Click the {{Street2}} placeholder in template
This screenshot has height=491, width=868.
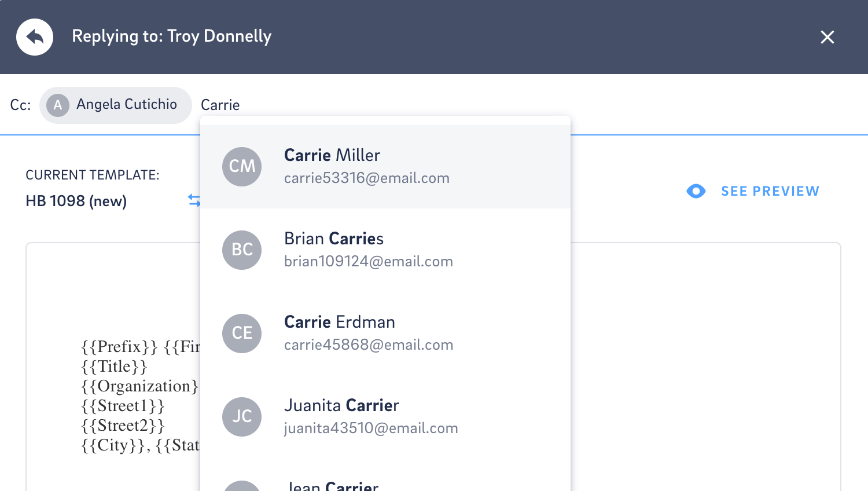click(123, 426)
